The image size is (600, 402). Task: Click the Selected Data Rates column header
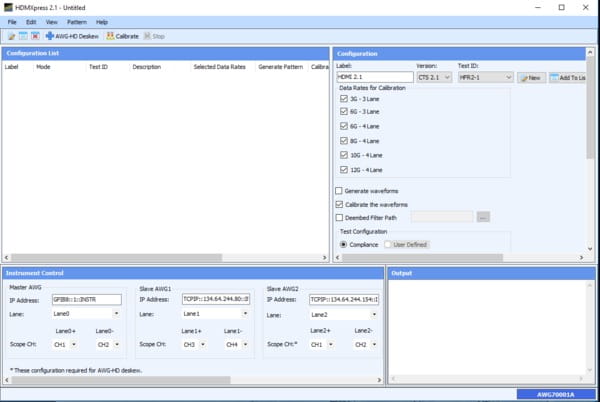[x=220, y=67]
